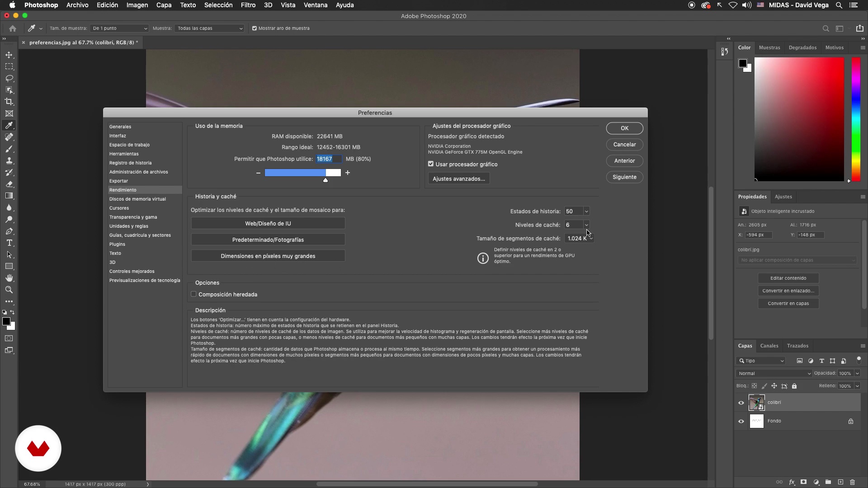Image resolution: width=868 pixels, height=488 pixels.
Task: Click the Siguiente button
Action: [x=624, y=177]
